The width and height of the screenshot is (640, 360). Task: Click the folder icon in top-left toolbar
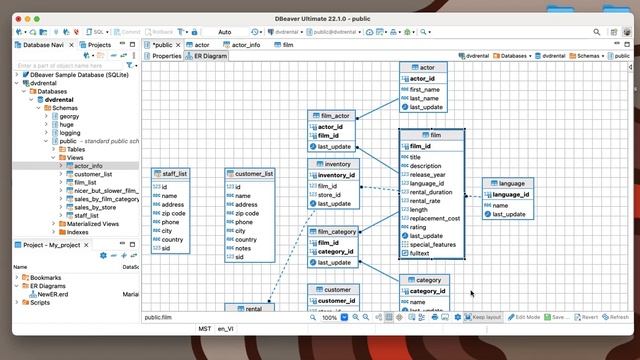(43, 32)
